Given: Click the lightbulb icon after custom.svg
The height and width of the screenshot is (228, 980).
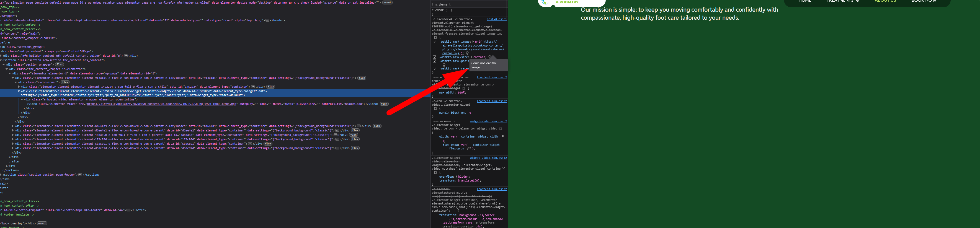Looking at the screenshot, I should pyautogui.click(x=468, y=53).
